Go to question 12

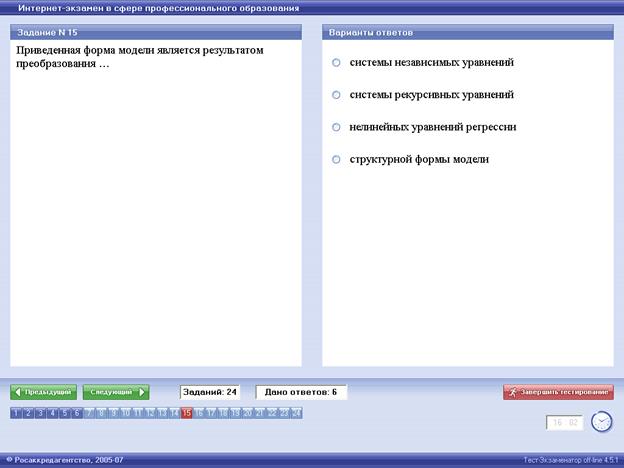tap(150, 413)
